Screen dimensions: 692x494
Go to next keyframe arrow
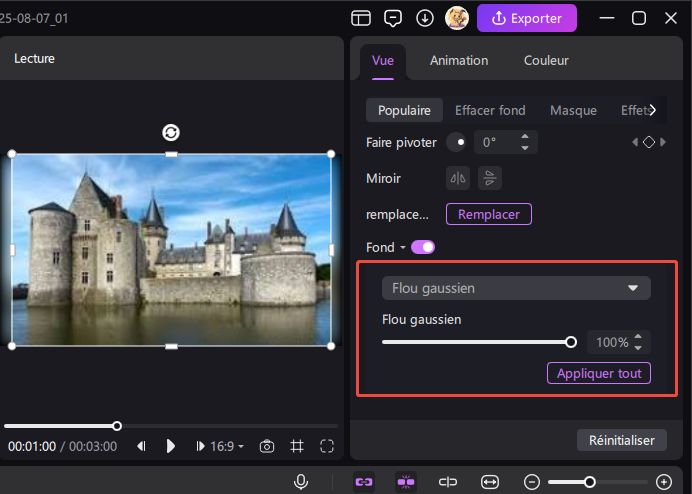tap(662, 142)
